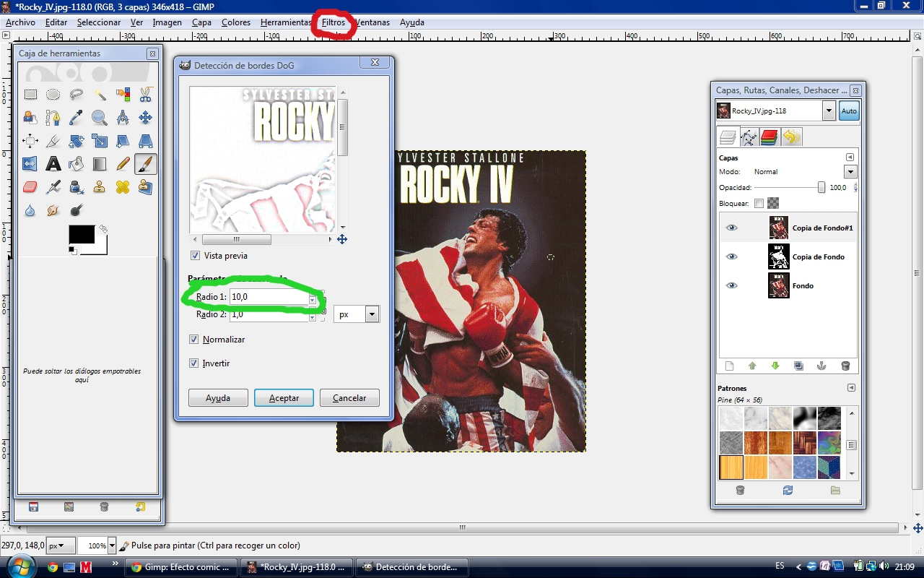Uncheck the Vista previa option

194,255
